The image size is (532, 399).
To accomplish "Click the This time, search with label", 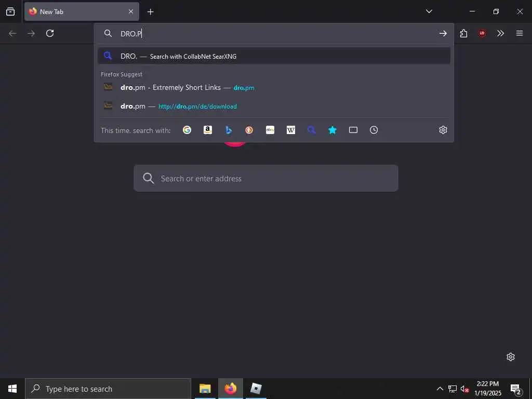I will (136, 130).
